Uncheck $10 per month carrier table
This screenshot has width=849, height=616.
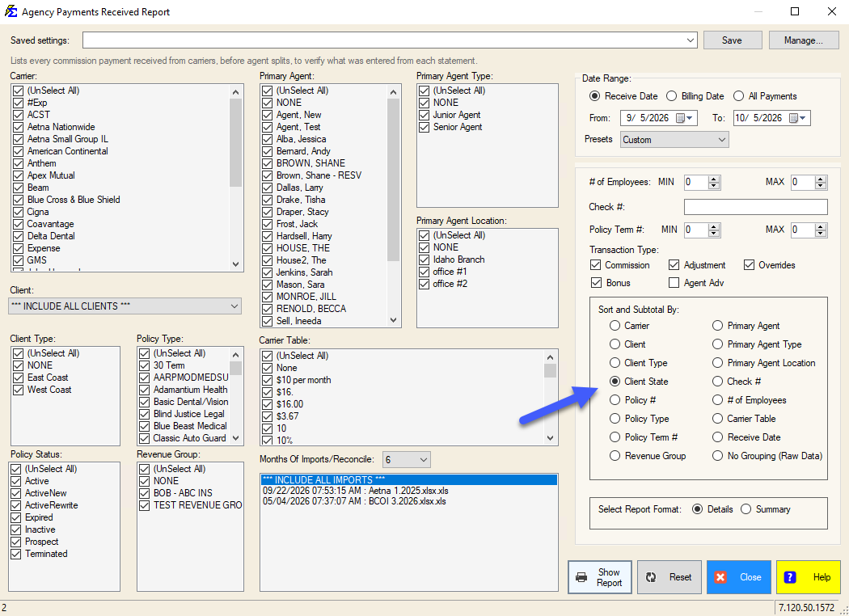point(268,380)
